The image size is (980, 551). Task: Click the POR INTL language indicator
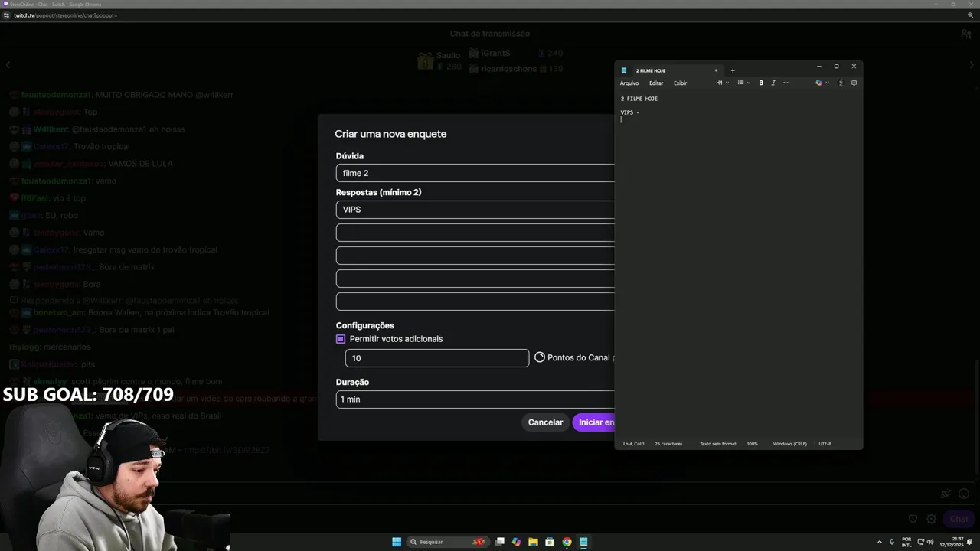point(906,542)
